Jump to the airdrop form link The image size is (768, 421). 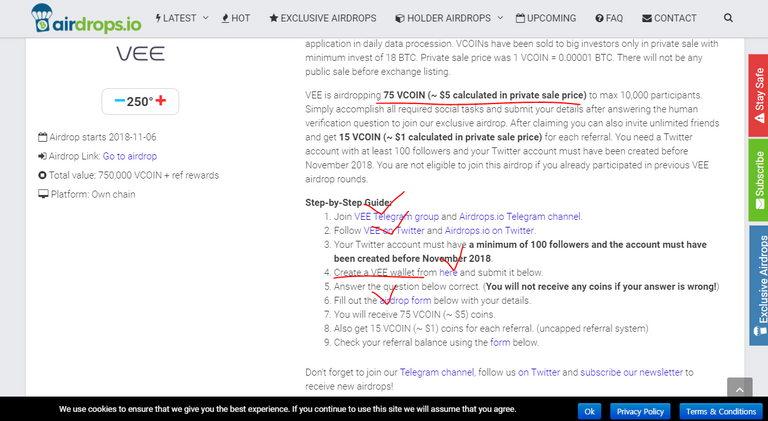click(406, 301)
